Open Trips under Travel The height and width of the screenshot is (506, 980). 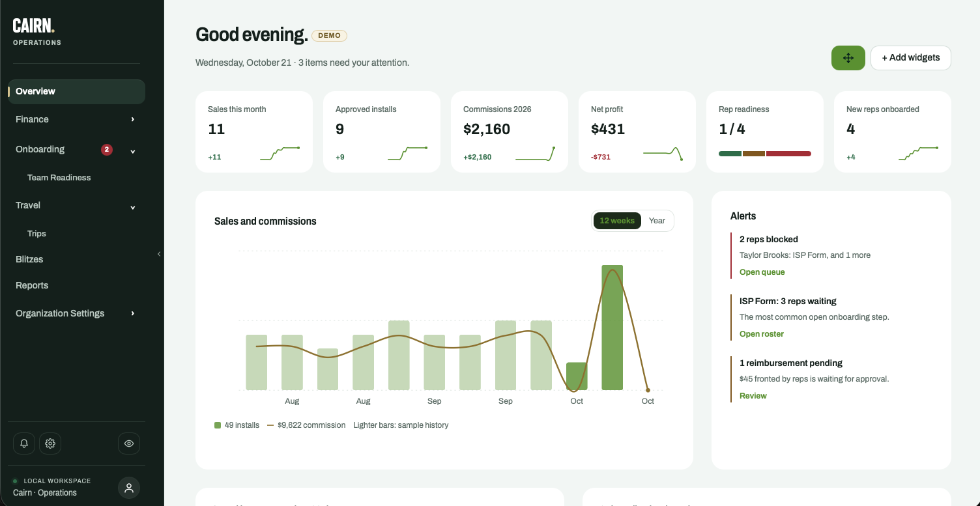pos(36,234)
